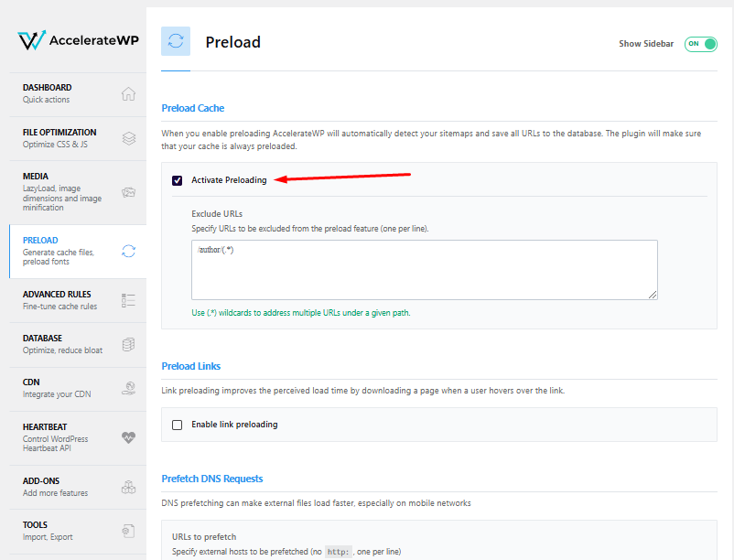This screenshot has height=560, width=734.
Task: Click the large Preload header icon
Action: 176,41
